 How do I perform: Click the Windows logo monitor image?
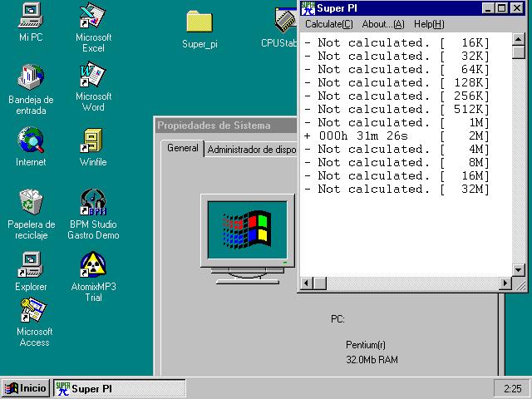[248, 239]
